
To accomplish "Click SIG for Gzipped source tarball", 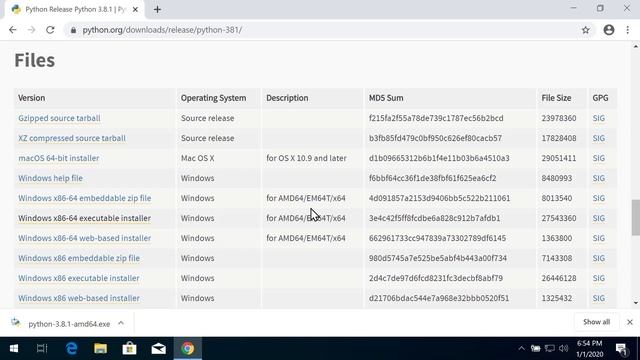I will tap(598, 118).
